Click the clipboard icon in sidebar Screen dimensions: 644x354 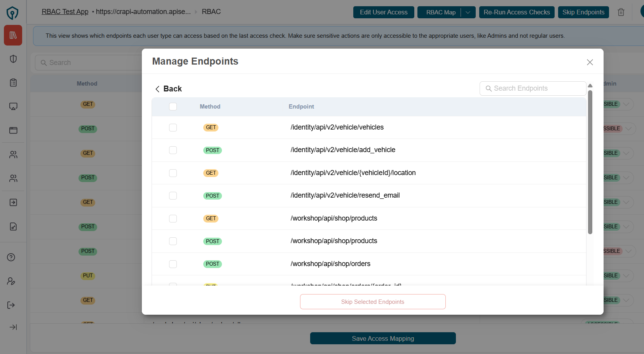point(13,82)
